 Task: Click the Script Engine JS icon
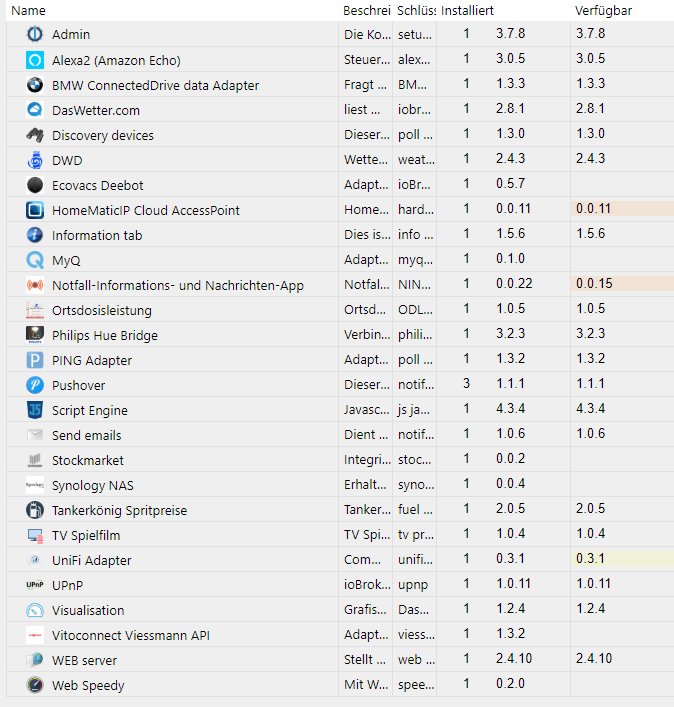(35, 410)
